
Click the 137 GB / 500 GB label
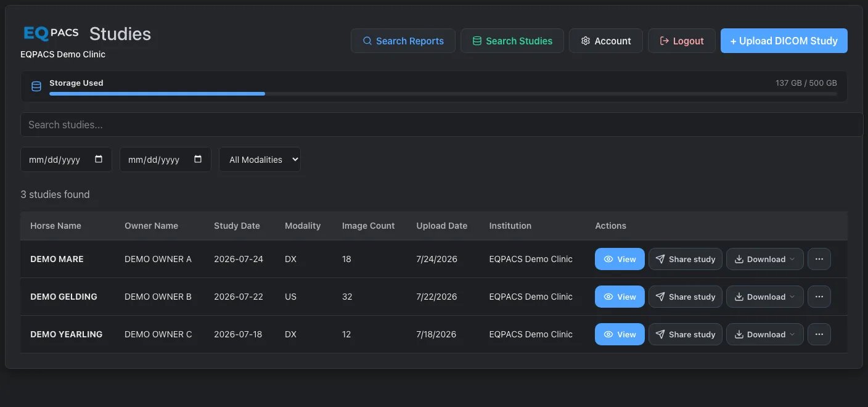[x=806, y=83]
